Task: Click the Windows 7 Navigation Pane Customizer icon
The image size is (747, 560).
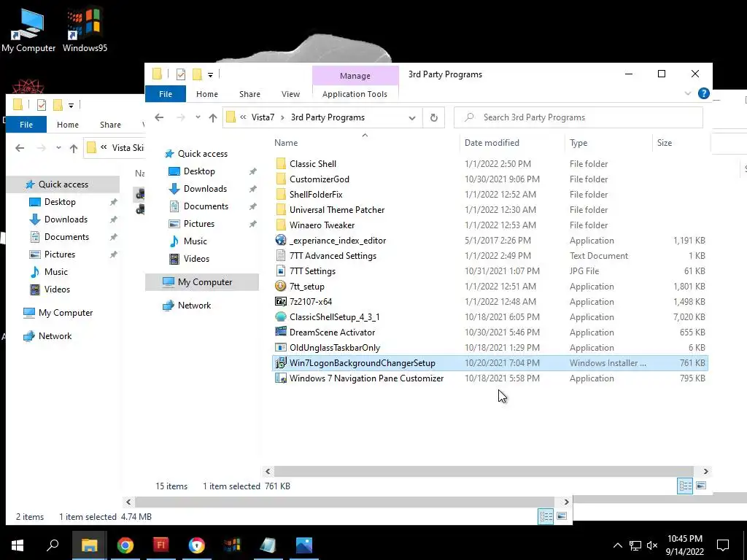Action: tap(281, 378)
